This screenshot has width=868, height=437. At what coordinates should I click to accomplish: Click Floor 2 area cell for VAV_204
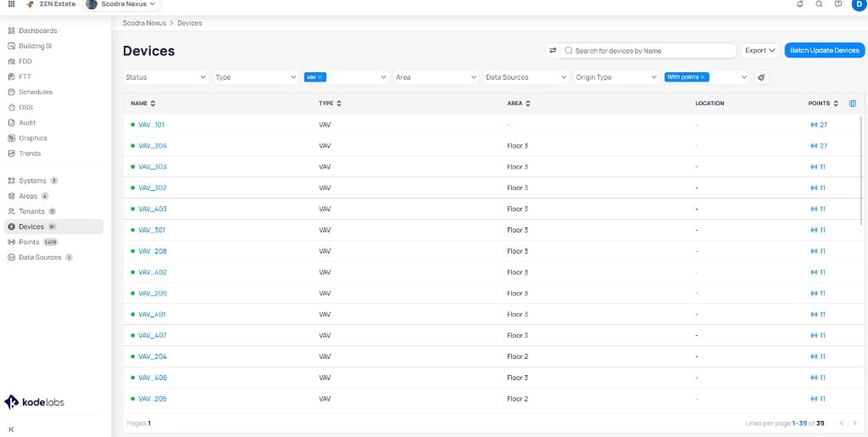click(518, 356)
